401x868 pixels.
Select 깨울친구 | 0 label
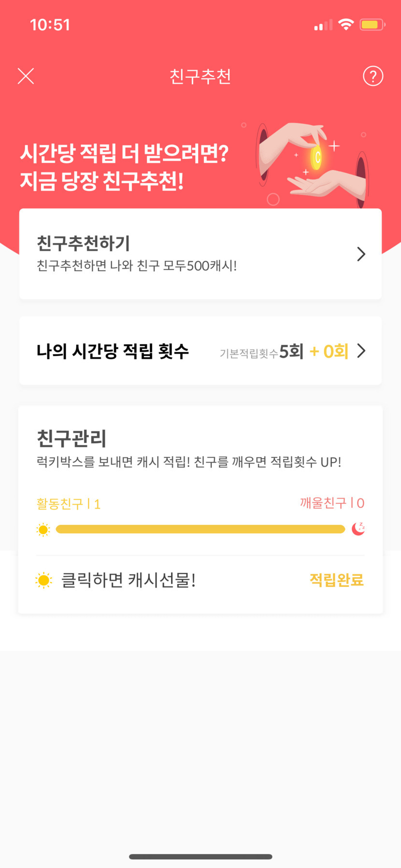(x=332, y=503)
